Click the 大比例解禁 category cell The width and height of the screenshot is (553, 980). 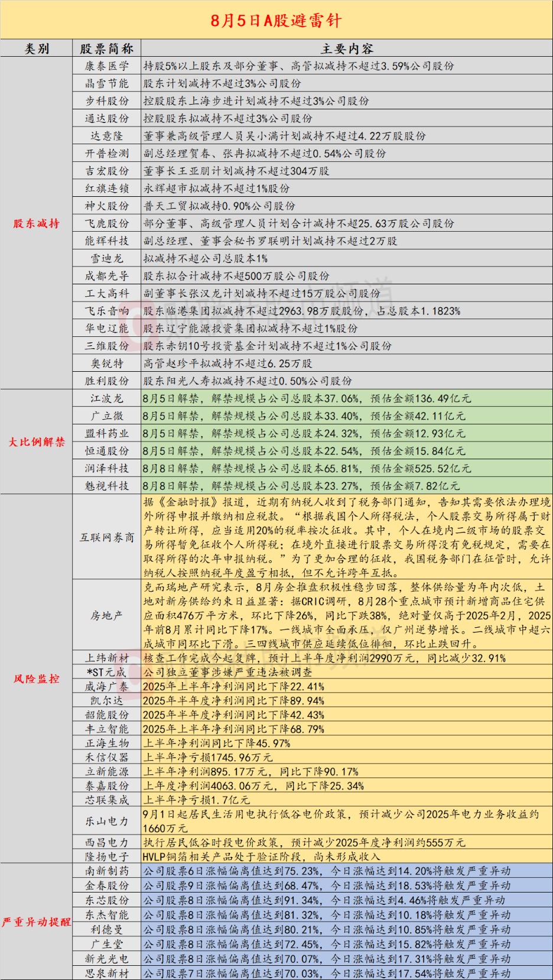(37, 442)
